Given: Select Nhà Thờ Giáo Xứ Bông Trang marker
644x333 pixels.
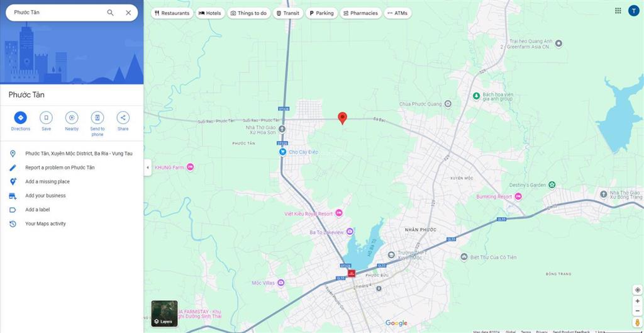Looking at the screenshot, I should 603,194.
